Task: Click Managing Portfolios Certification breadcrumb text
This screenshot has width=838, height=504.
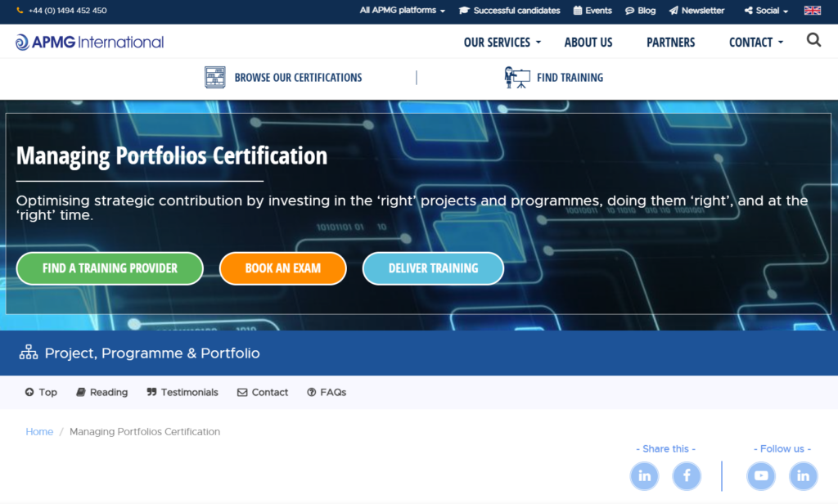Action: [145, 432]
